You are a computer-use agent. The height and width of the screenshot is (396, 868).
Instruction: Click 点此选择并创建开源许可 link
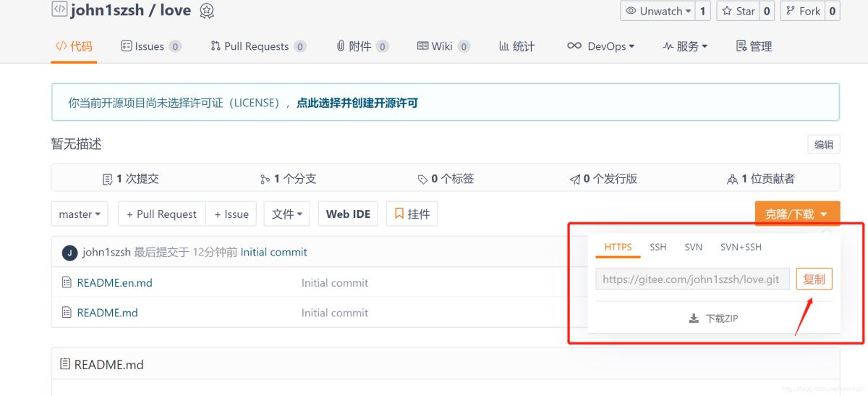(x=357, y=103)
